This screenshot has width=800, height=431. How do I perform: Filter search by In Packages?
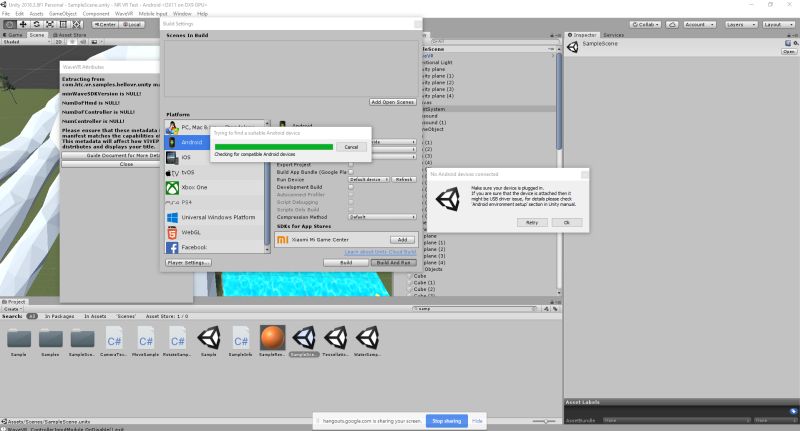tap(59, 316)
